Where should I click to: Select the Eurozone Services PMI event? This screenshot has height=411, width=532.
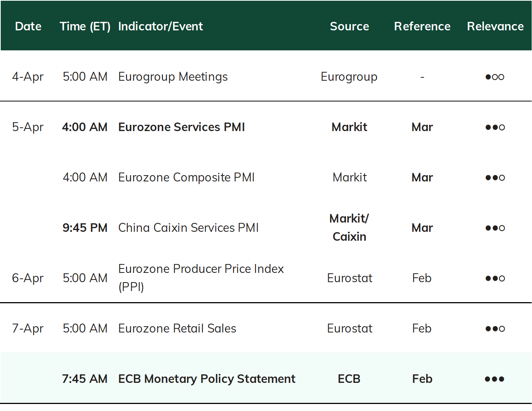click(181, 127)
